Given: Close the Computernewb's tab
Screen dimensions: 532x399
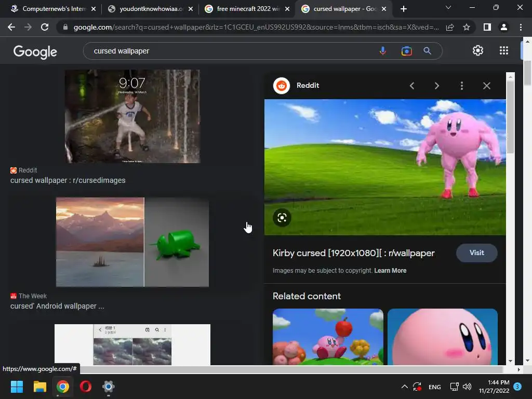Looking at the screenshot, I should [x=94, y=9].
